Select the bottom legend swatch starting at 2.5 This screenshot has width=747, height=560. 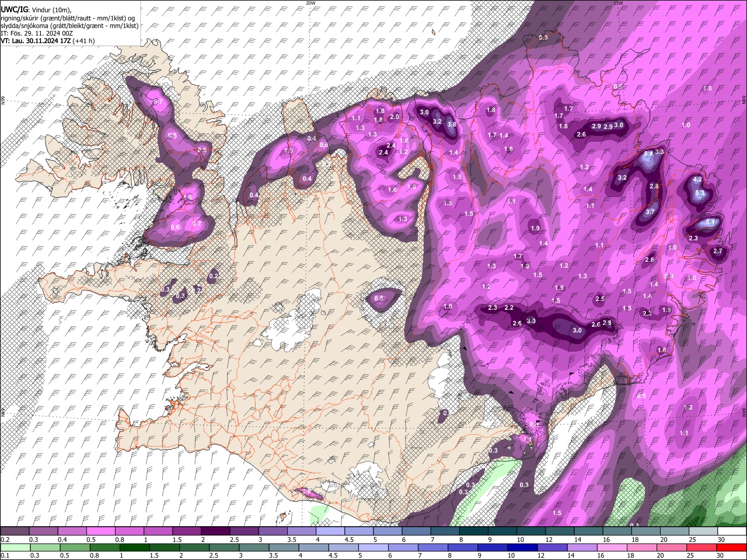(224, 548)
